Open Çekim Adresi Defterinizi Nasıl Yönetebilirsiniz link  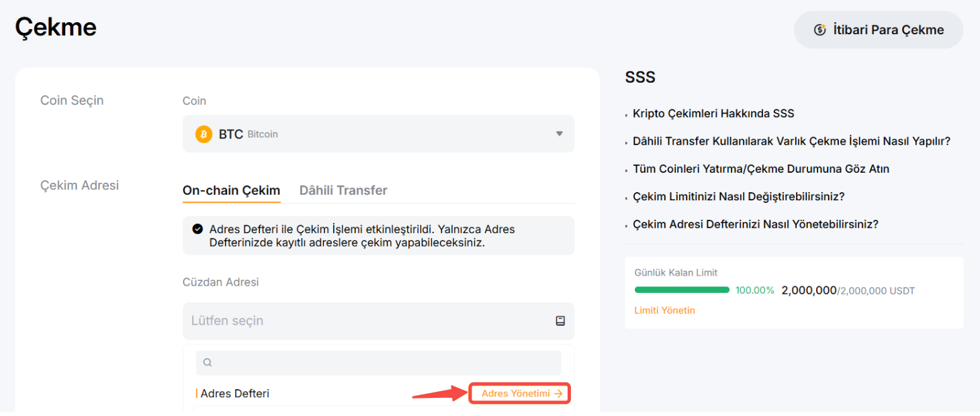click(x=756, y=224)
